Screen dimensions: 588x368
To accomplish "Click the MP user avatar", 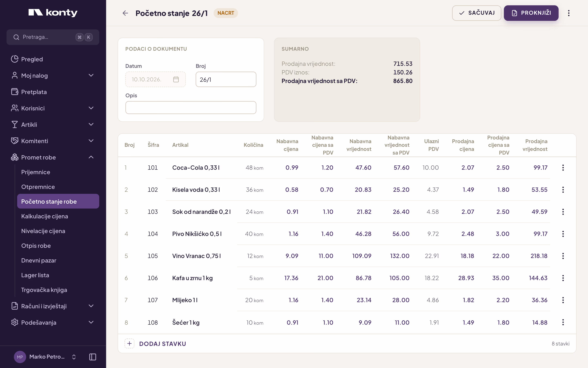I will coord(20,357).
